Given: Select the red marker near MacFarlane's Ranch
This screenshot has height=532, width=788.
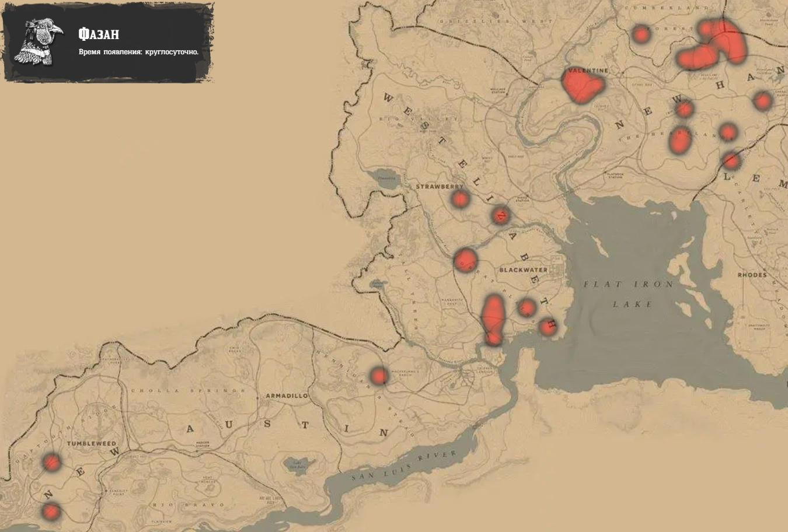Looking at the screenshot, I should (x=379, y=376).
